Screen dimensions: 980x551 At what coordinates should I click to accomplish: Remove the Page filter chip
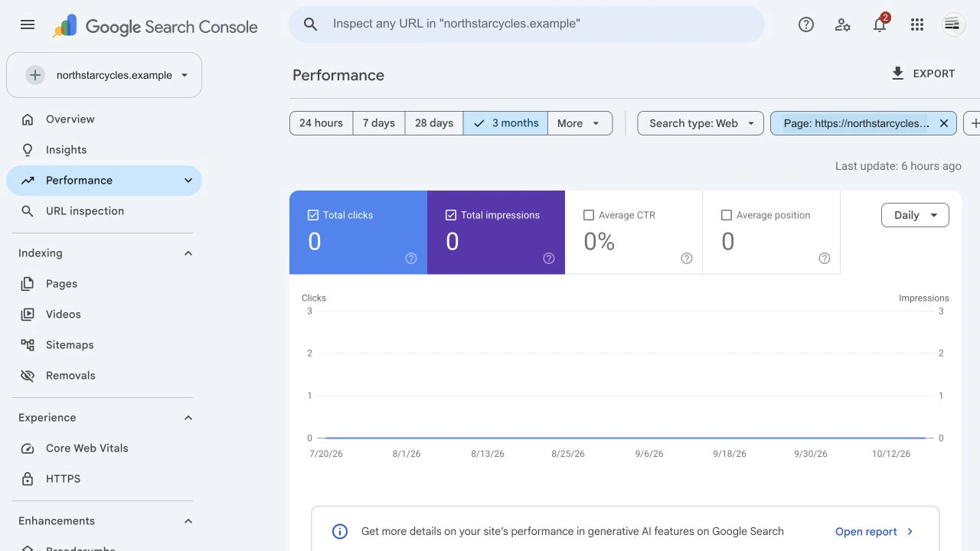coord(944,123)
